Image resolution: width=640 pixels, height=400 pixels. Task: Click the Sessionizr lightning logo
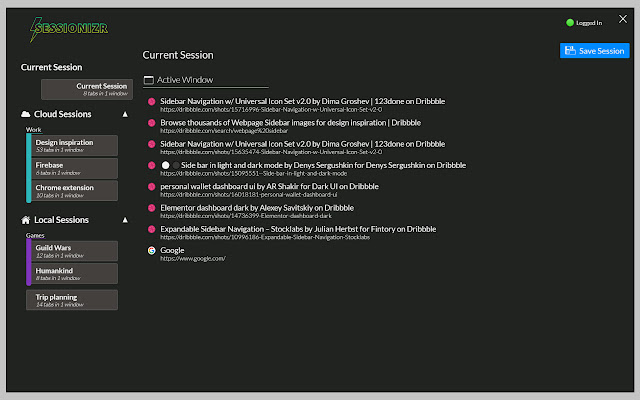point(69,29)
